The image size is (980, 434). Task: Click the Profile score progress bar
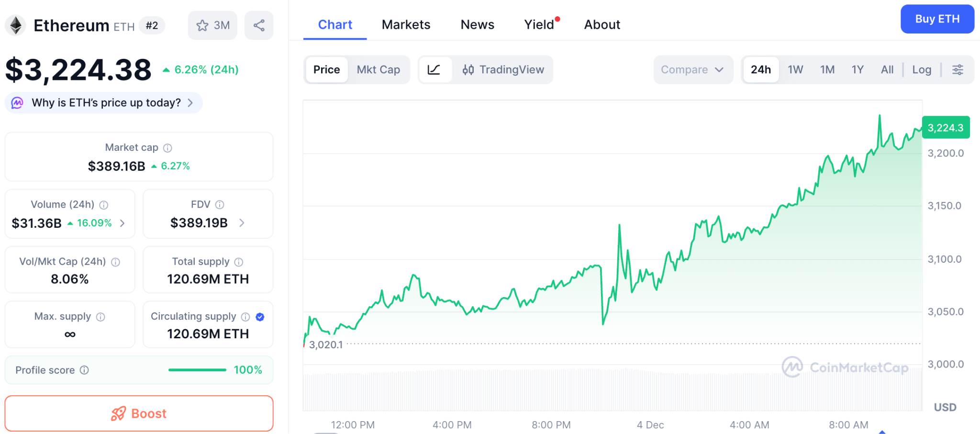[197, 370]
